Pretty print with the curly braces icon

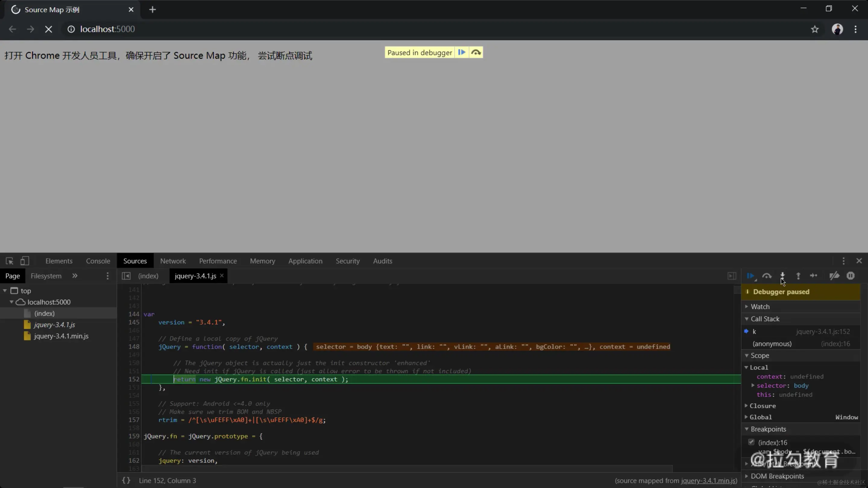(126, 480)
